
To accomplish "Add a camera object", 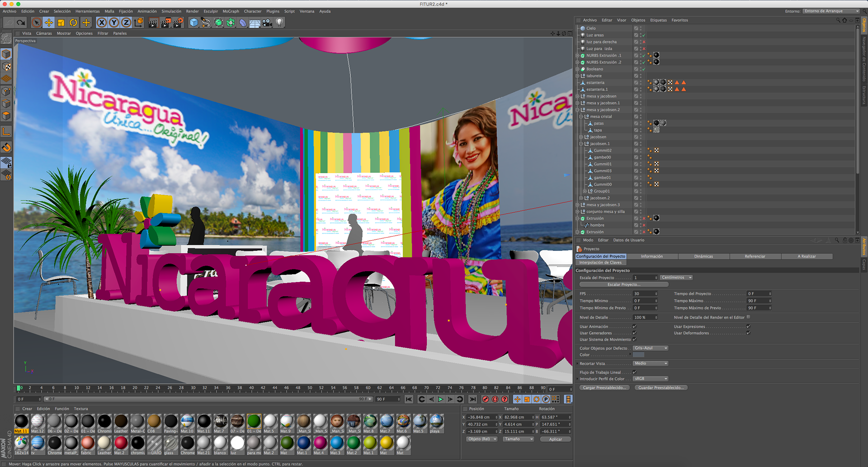I will (267, 22).
